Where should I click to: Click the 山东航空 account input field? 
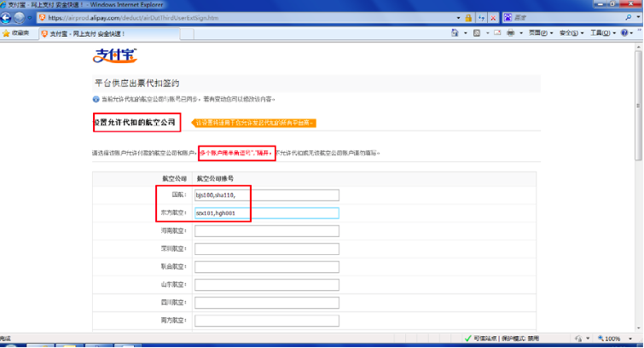[266, 285]
